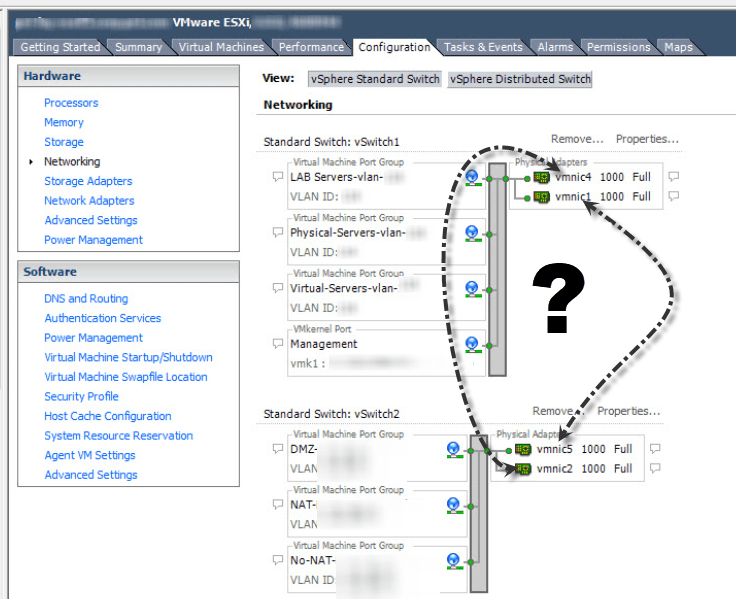Click speech bubble next to Virtual-Servers
Image resolution: width=736 pixels, height=599 pixels.
click(278, 288)
